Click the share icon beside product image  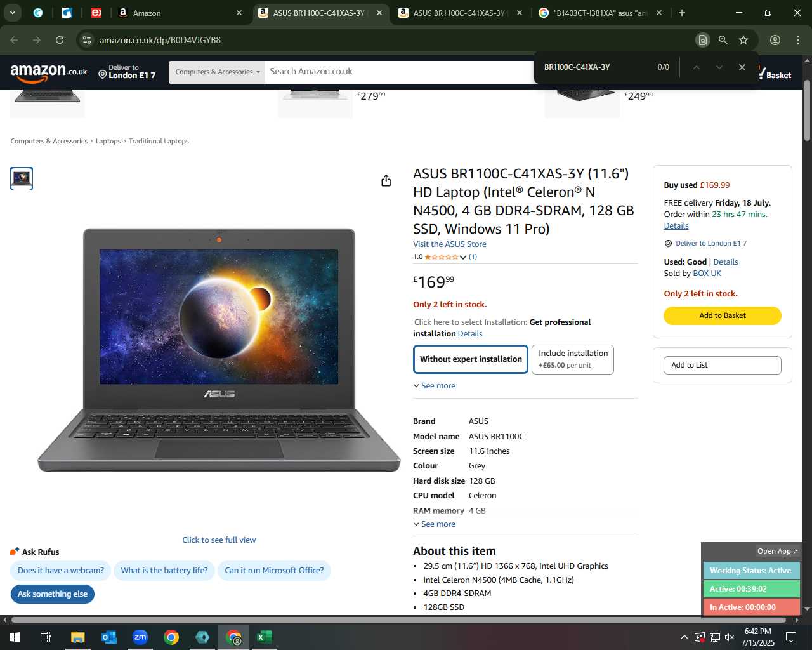click(386, 181)
